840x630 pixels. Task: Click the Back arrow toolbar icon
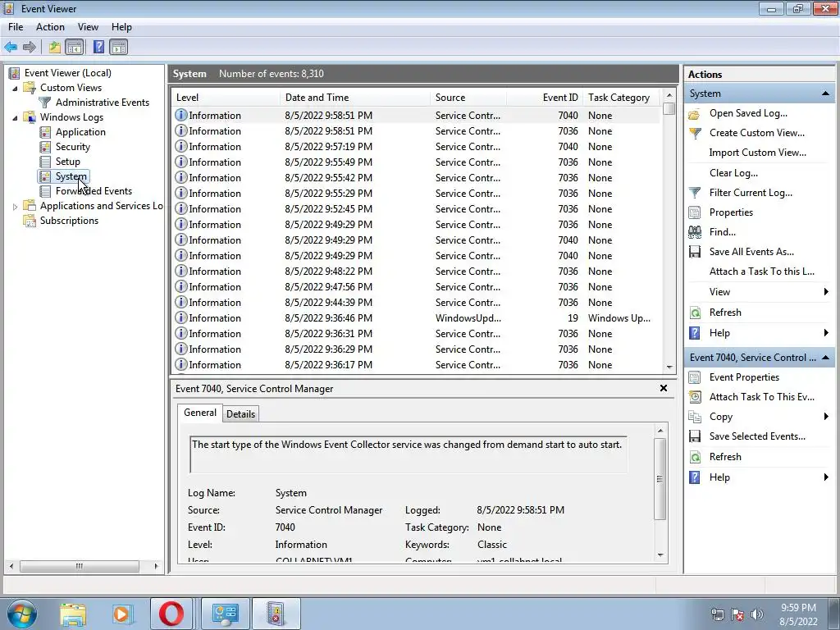tap(11, 47)
